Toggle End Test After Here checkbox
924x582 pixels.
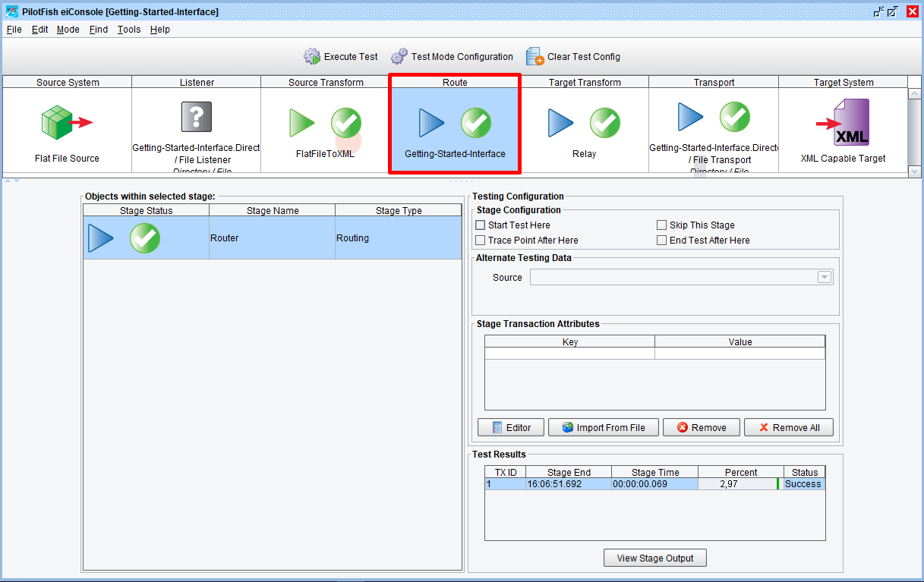coord(661,241)
